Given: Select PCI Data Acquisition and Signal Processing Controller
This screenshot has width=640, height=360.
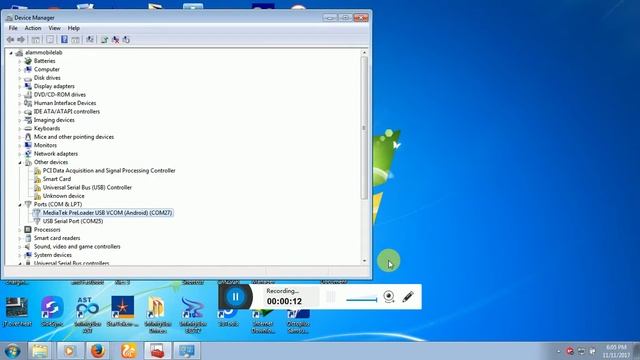Looking at the screenshot, I should pyautogui.click(x=109, y=171).
